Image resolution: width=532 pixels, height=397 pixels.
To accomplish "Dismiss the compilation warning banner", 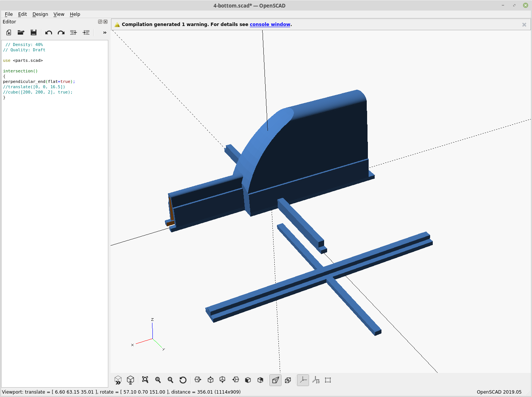I will 524,24.
